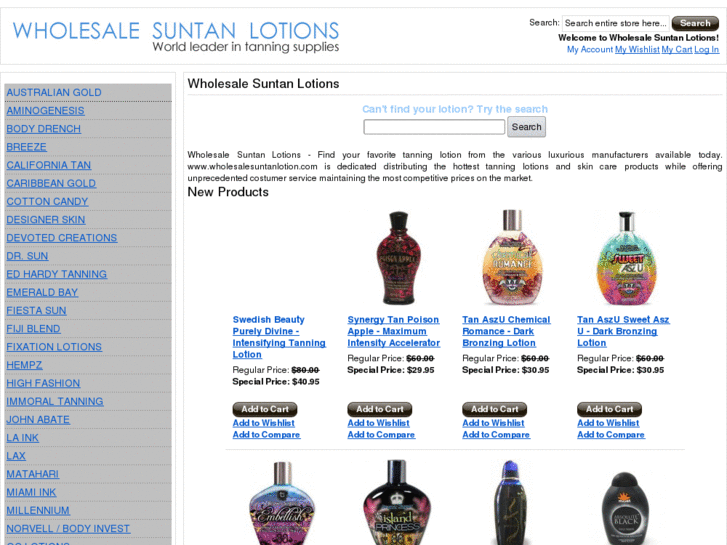Open the Log In link
727x545 pixels.
pos(707,50)
